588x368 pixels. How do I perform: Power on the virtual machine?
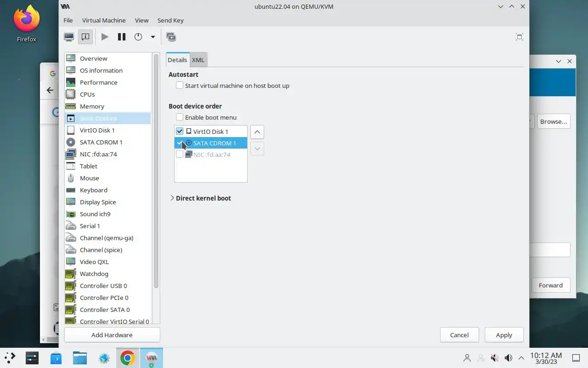point(105,37)
